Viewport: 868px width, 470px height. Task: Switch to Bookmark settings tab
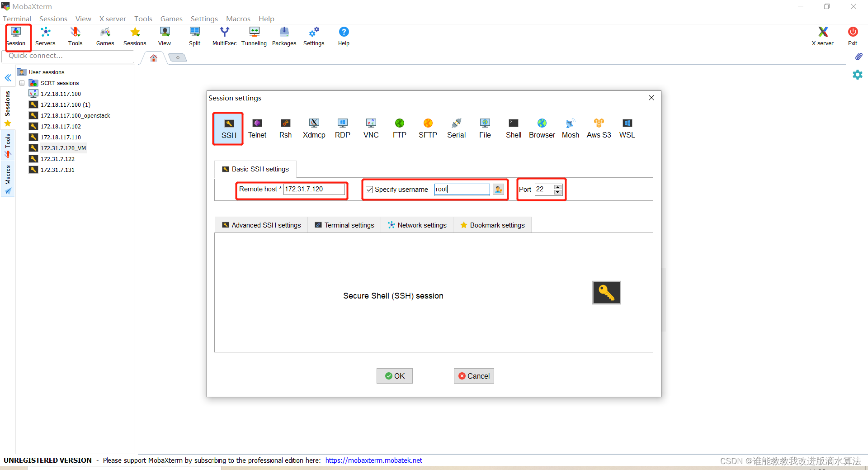[492, 225]
